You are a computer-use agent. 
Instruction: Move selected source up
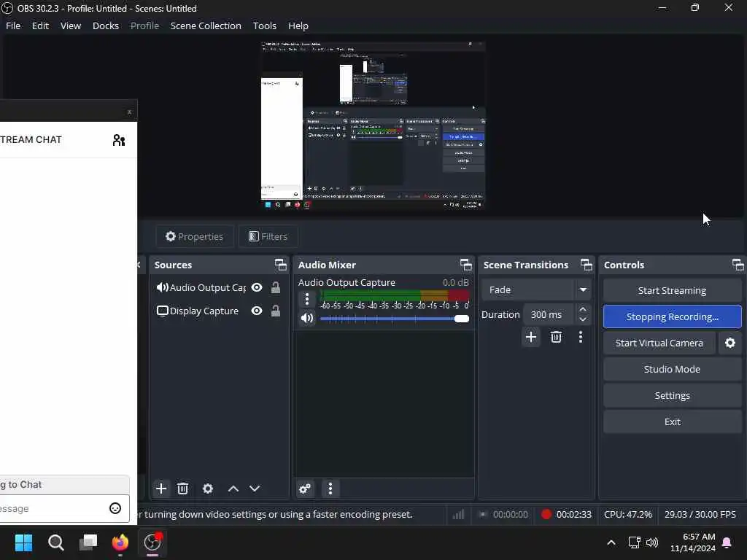point(233,489)
